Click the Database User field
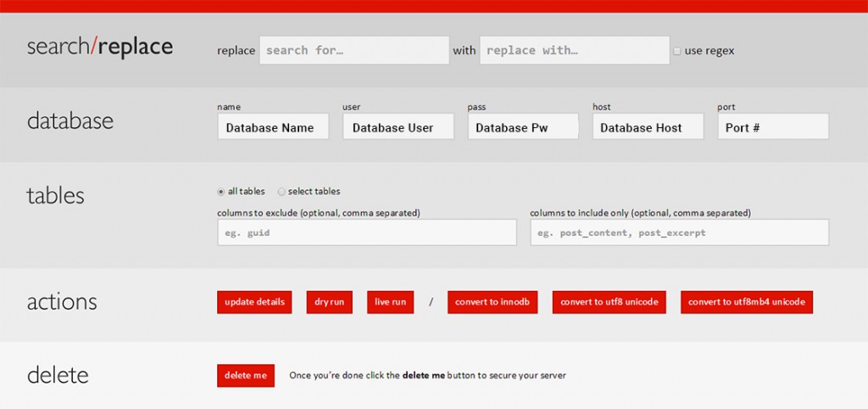 click(x=398, y=127)
